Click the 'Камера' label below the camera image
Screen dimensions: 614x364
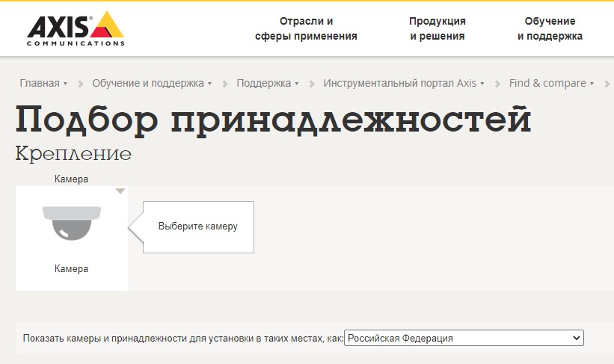click(71, 269)
